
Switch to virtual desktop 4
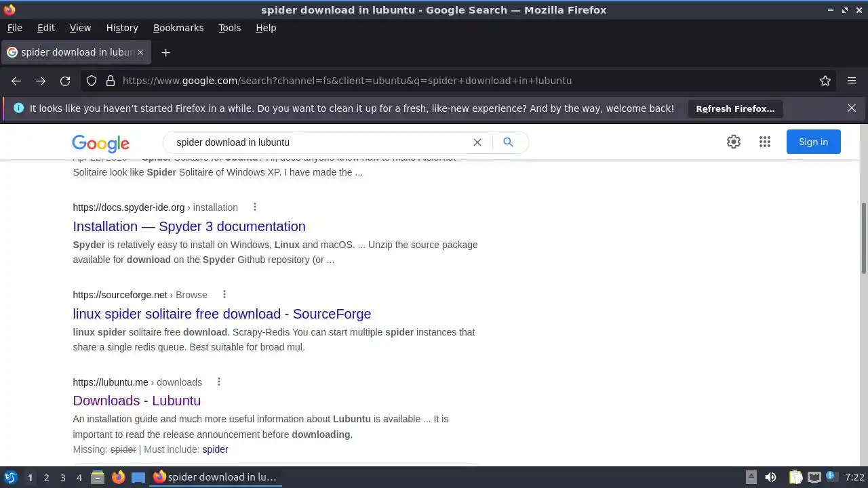pos(79,478)
